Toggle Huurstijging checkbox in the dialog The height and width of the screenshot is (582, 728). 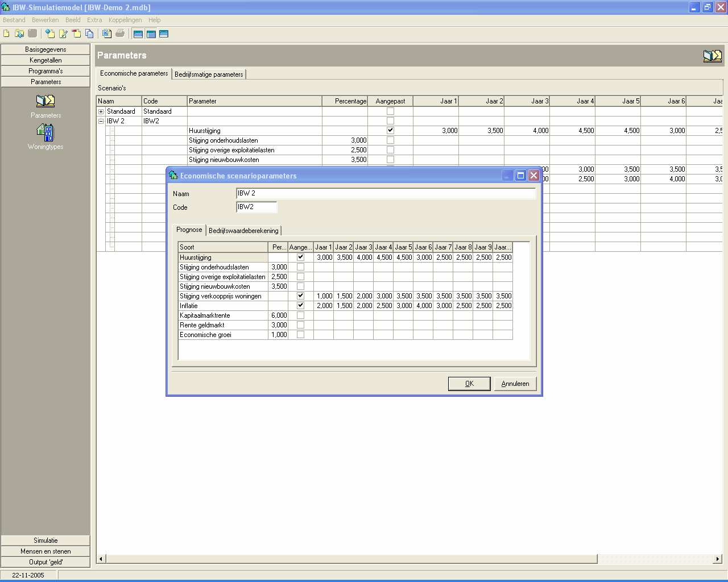coord(300,257)
